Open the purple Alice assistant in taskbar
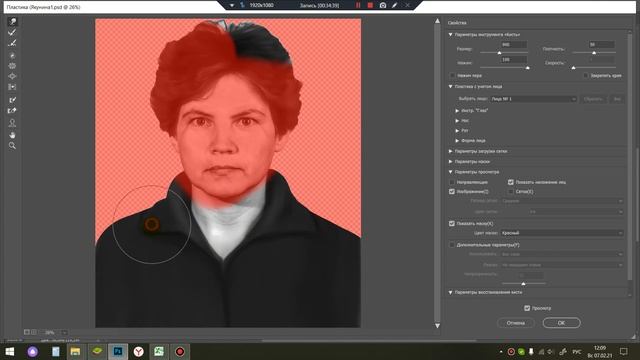Viewport: 640px width, 360px height. [x=33, y=351]
